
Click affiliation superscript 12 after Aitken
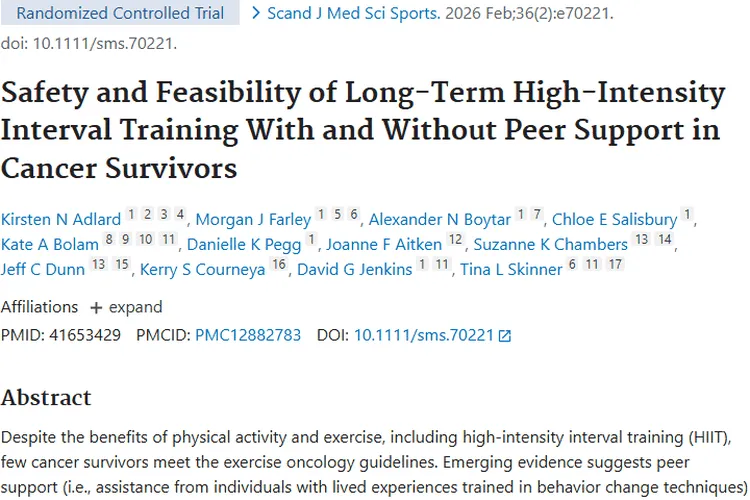tap(456, 240)
